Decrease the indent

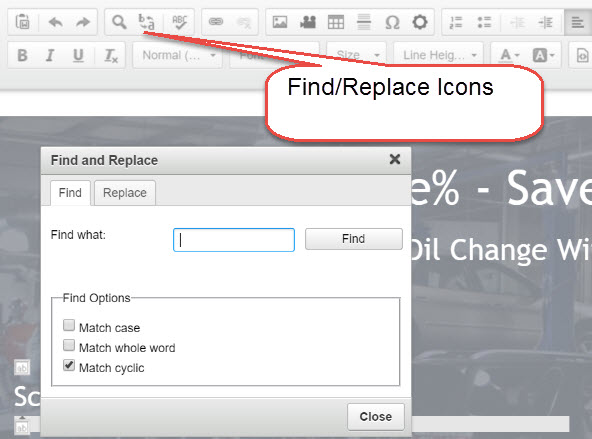click(517, 22)
